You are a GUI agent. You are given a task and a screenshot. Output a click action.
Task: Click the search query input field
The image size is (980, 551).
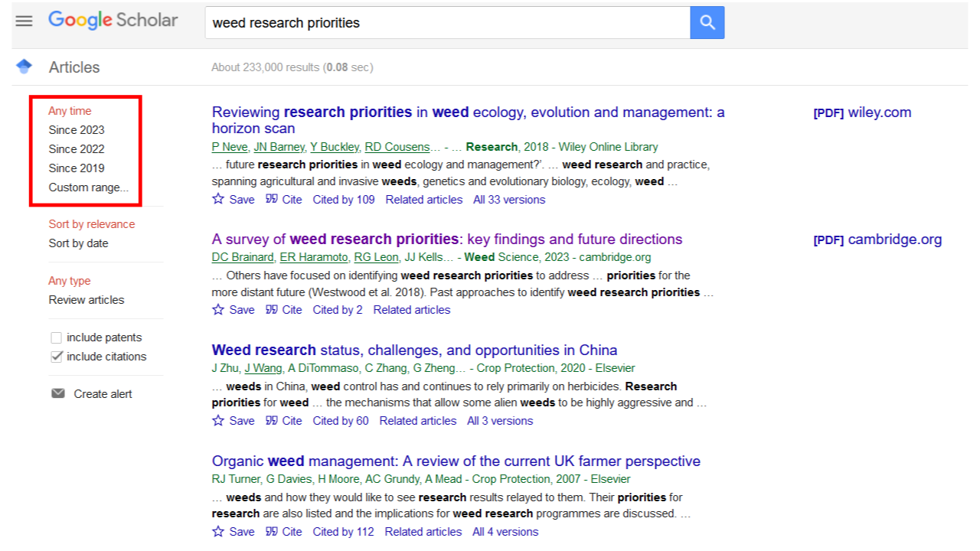pos(448,23)
